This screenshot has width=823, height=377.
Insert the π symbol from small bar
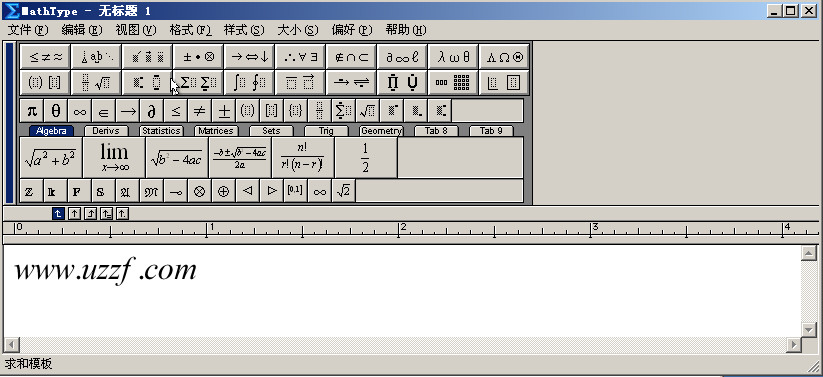click(32, 111)
